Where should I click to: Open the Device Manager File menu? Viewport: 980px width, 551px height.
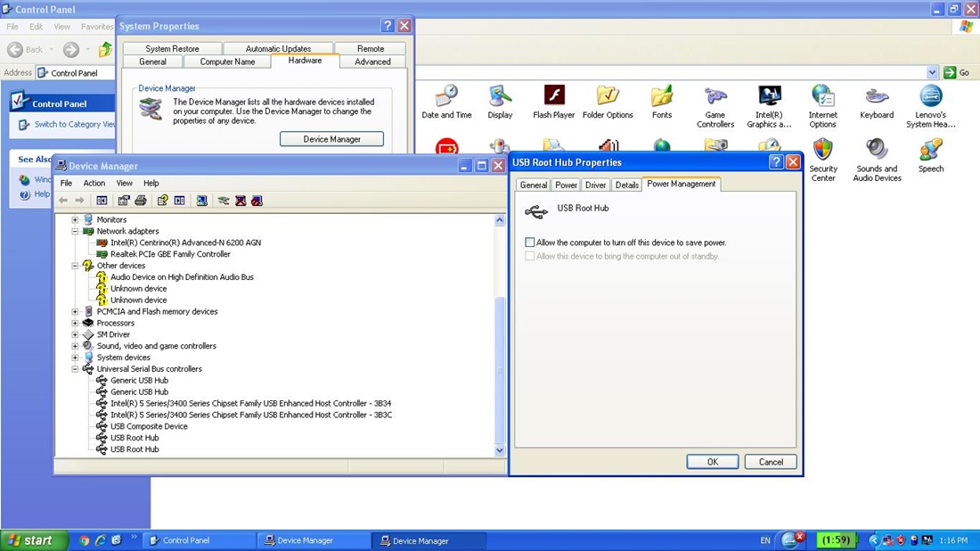click(x=66, y=184)
